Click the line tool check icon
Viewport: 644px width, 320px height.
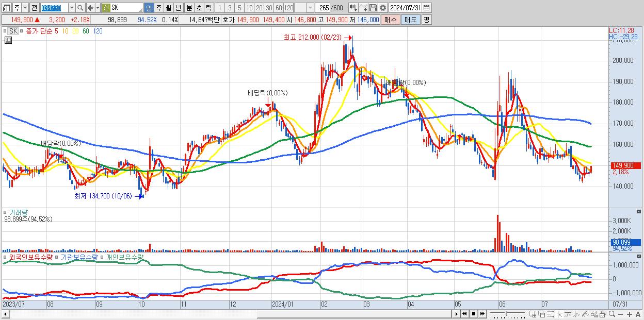click(363, 8)
